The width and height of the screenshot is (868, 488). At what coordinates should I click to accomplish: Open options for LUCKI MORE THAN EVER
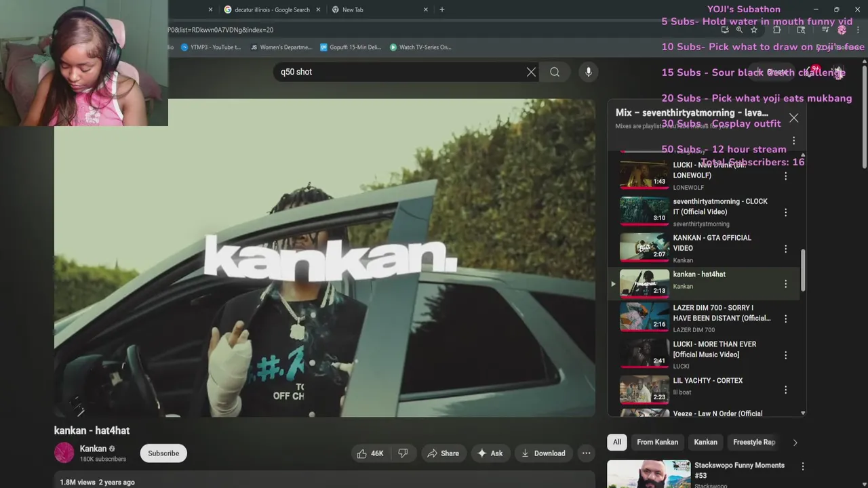click(786, 355)
